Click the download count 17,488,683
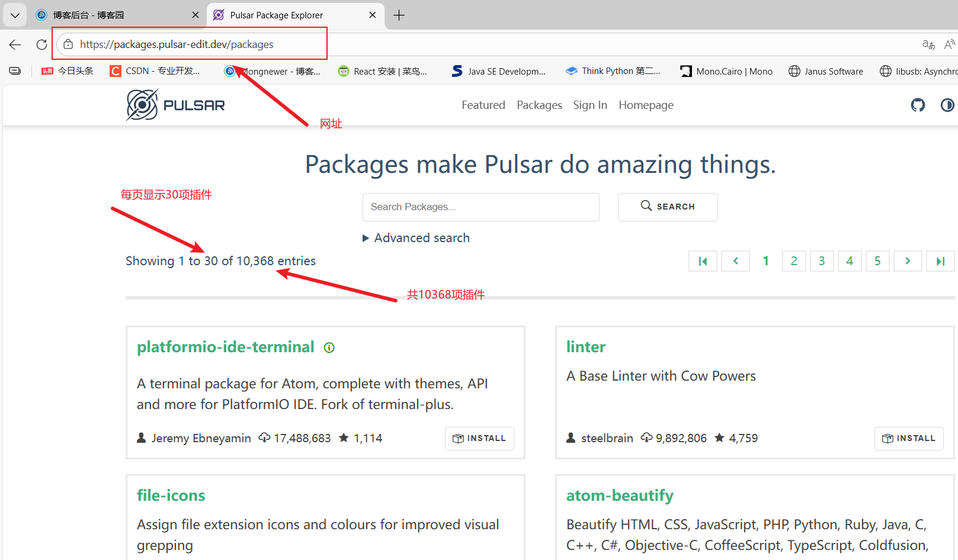The height and width of the screenshot is (560, 958). [302, 438]
